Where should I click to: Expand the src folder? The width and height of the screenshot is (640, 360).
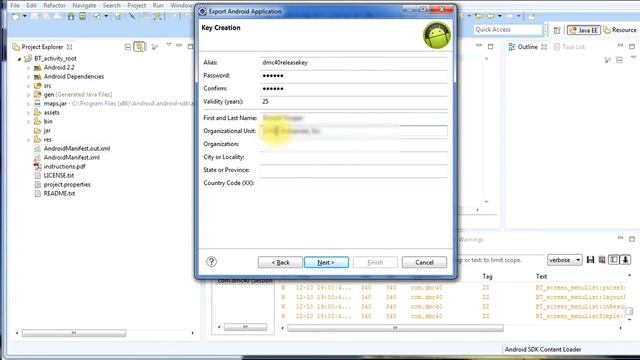29,86
